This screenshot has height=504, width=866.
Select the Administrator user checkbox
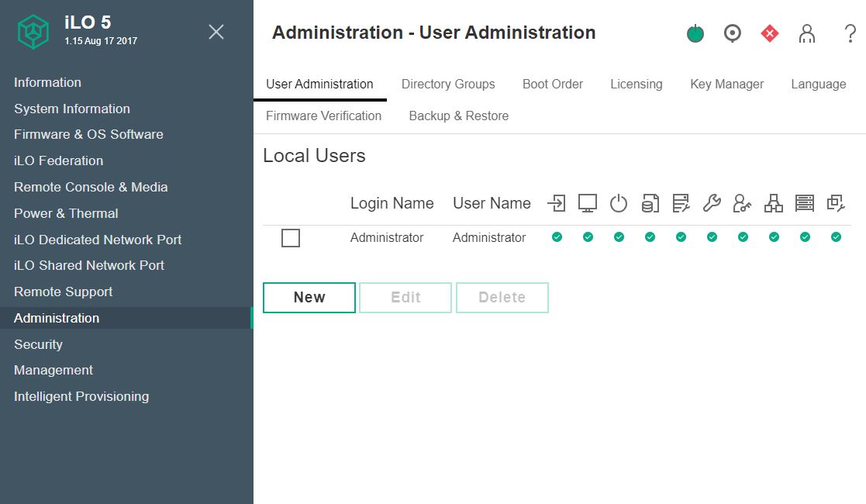coord(291,238)
